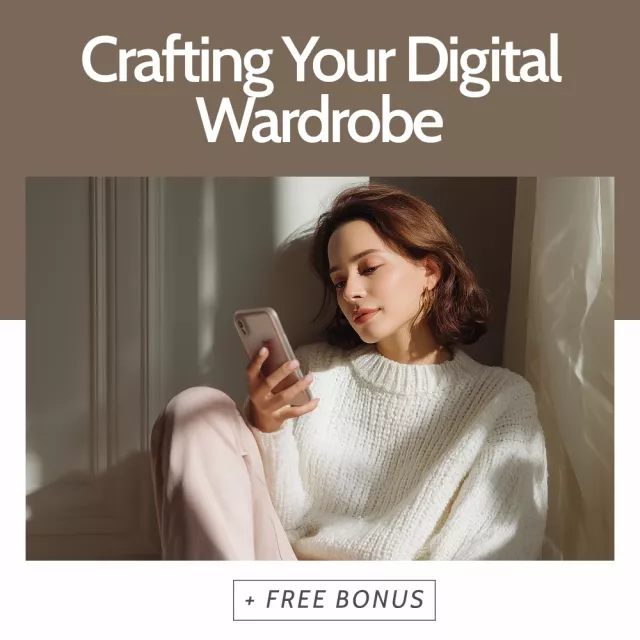Image resolution: width=640 pixels, height=640 pixels.
Task: Click the word FREE in the box
Action: [296, 599]
